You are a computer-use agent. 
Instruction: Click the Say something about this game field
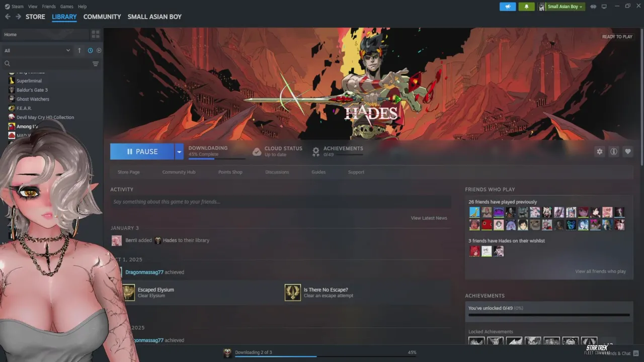click(x=281, y=202)
